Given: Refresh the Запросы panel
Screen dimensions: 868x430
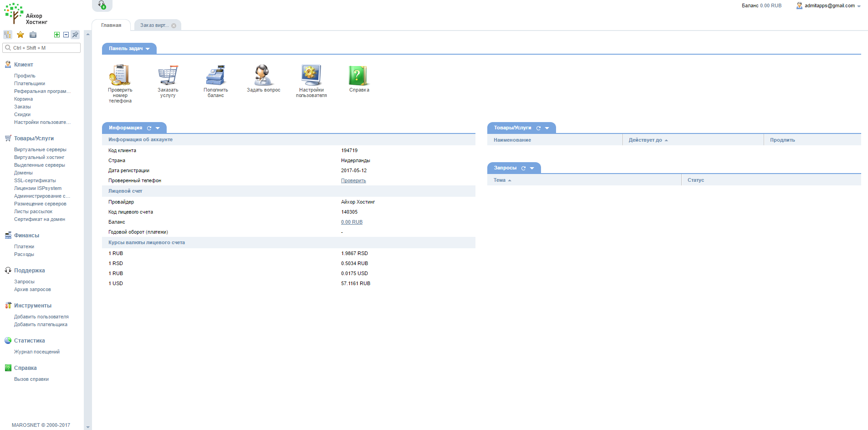Looking at the screenshot, I should (523, 168).
